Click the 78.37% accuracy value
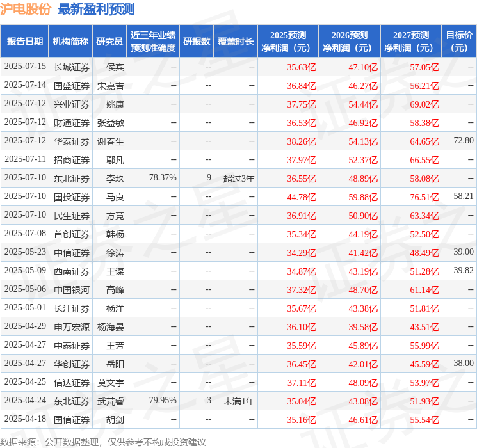 (163, 178)
